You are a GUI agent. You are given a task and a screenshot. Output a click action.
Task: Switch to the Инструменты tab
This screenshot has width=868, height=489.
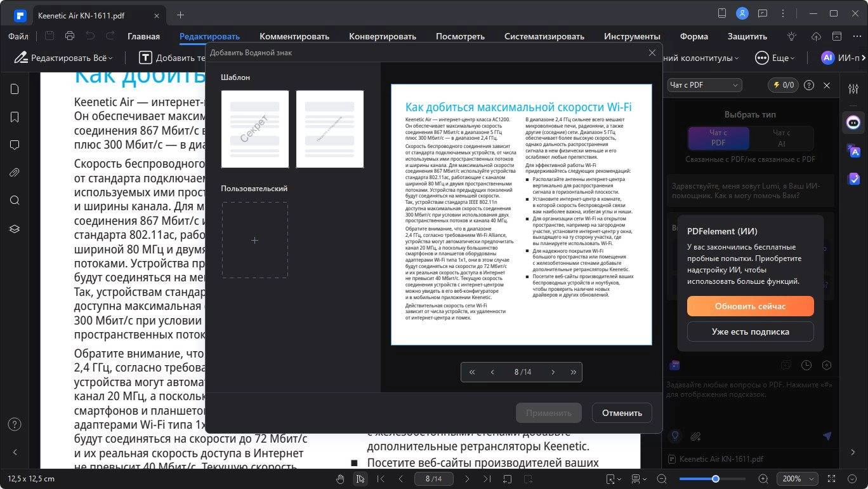click(632, 36)
